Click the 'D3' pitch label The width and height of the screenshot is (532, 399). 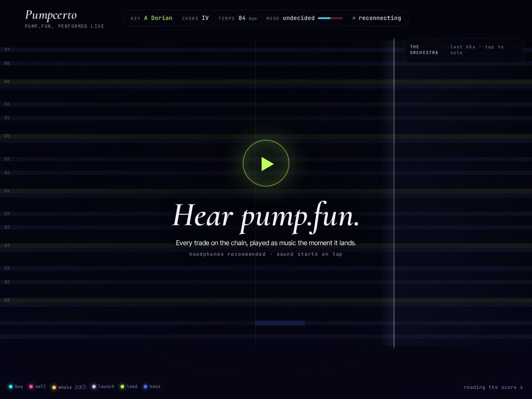click(x=7, y=268)
